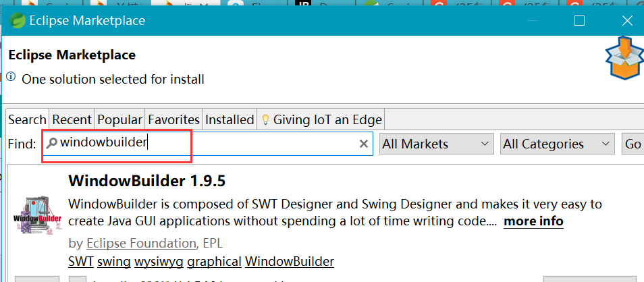Click the swing tag link
644x282 pixels.
click(114, 262)
